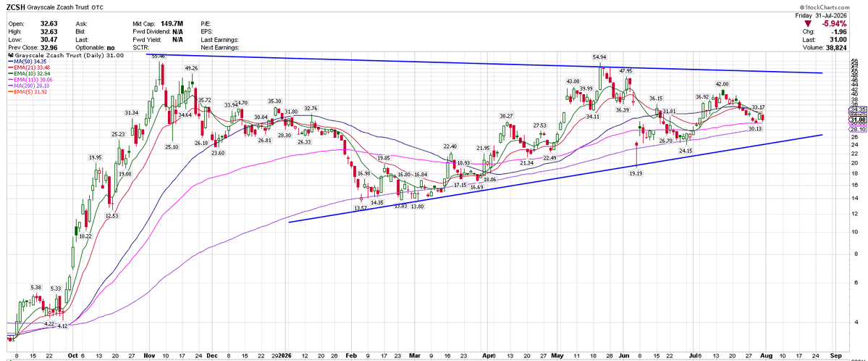
Task: Click the Oct month label on the date axis
Action: tap(73, 354)
